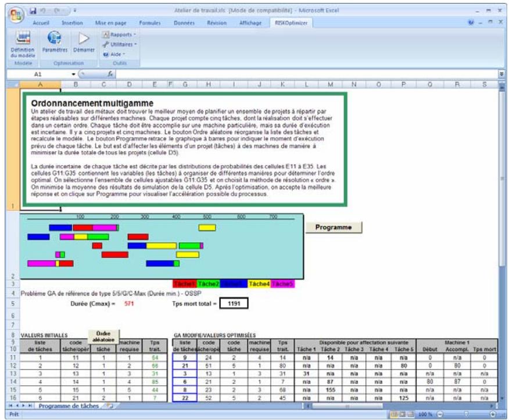Click the red Tâche1 legend swatch
Viewport: 509px width, 420px height.
point(185,283)
